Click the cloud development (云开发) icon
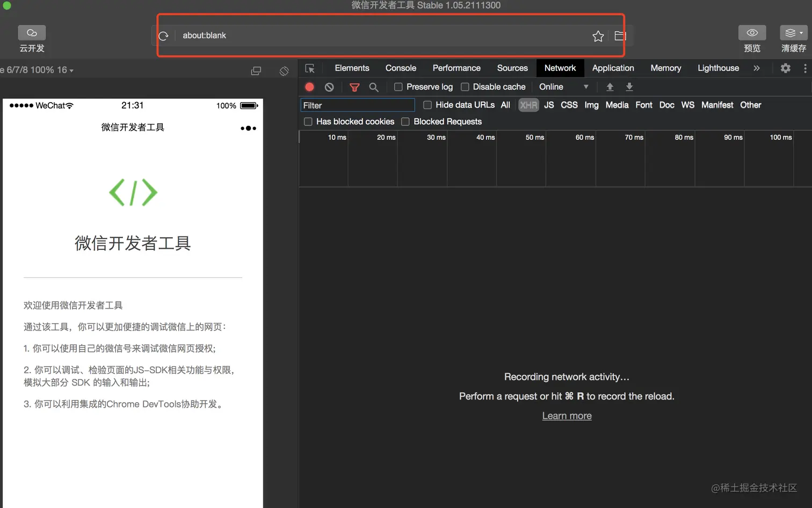This screenshot has width=812, height=508. pyautogui.click(x=32, y=33)
